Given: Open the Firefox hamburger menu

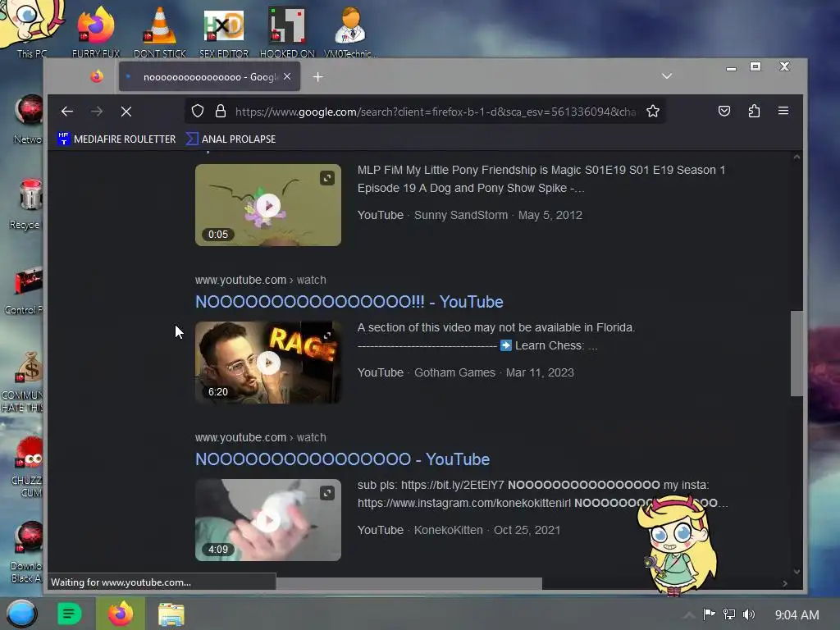Looking at the screenshot, I should [x=783, y=111].
